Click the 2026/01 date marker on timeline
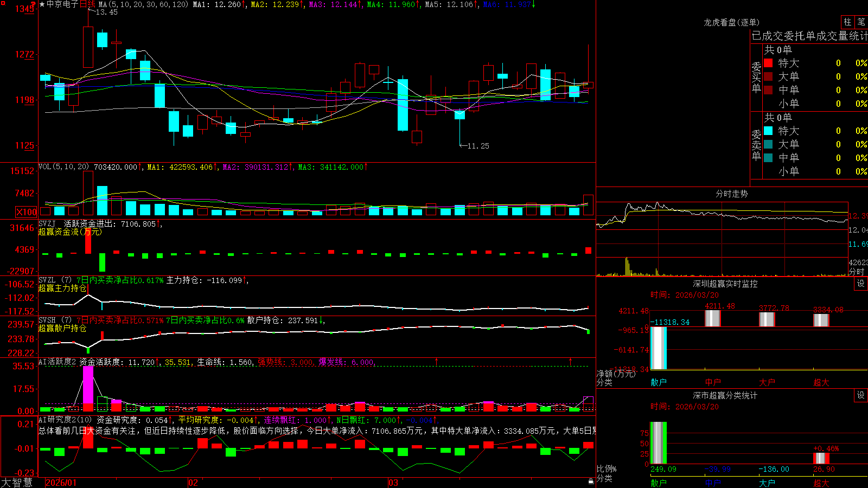868x488 pixels. (x=61, y=483)
